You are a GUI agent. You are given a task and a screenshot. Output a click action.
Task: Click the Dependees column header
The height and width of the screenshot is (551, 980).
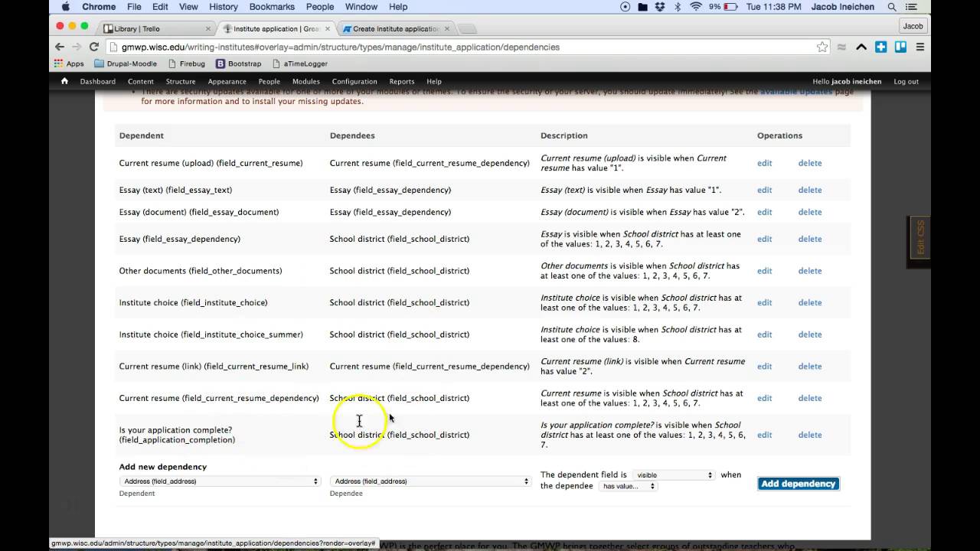pos(352,135)
